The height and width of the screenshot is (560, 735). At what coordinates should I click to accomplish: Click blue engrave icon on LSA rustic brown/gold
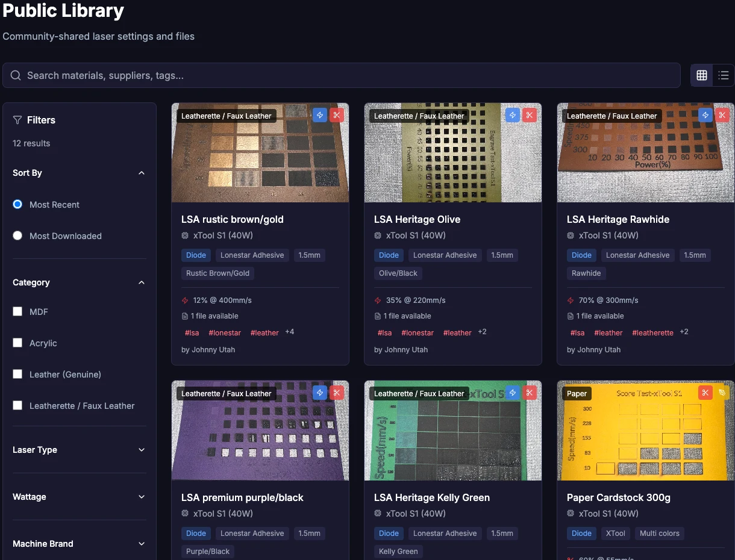(320, 115)
